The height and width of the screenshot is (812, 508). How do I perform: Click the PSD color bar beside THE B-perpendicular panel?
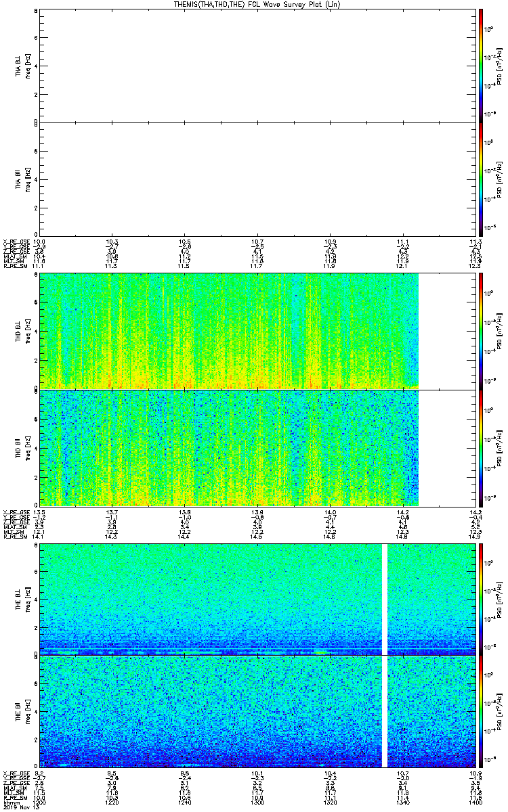pos(481,600)
